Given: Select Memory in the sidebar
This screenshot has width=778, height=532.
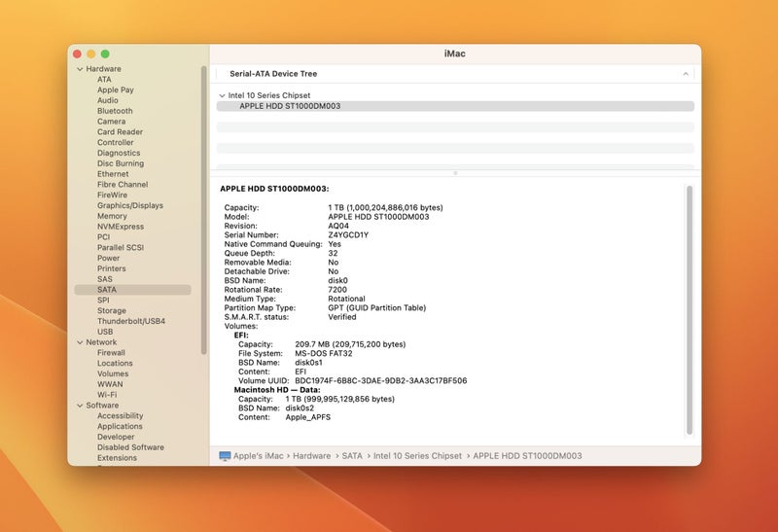Looking at the screenshot, I should click(112, 216).
